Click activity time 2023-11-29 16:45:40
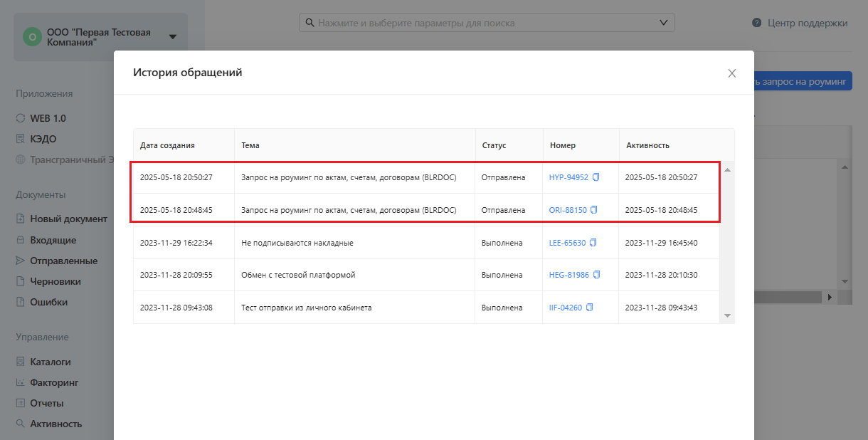 tap(661, 243)
